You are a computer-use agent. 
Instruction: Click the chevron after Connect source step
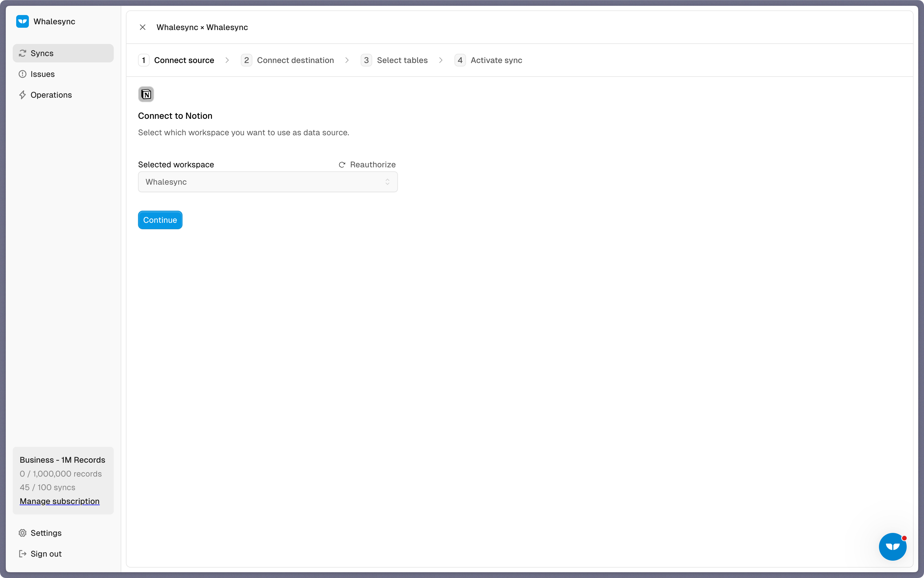227,60
